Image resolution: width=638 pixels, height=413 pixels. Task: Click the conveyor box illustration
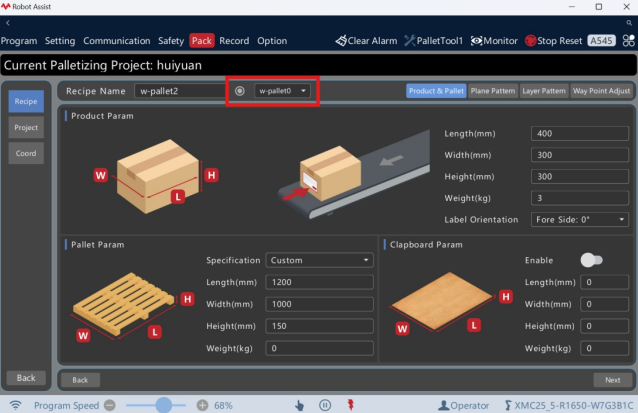354,175
